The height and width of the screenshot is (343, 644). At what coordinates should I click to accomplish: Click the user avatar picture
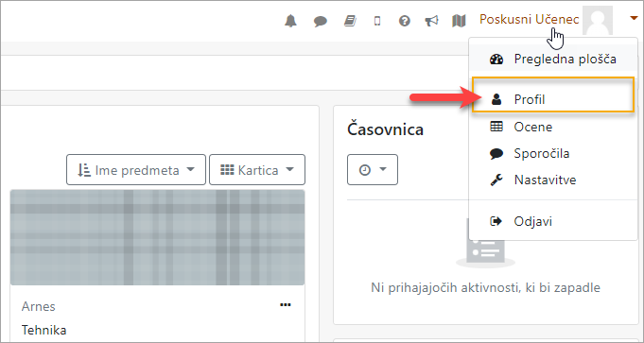(x=599, y=20)
